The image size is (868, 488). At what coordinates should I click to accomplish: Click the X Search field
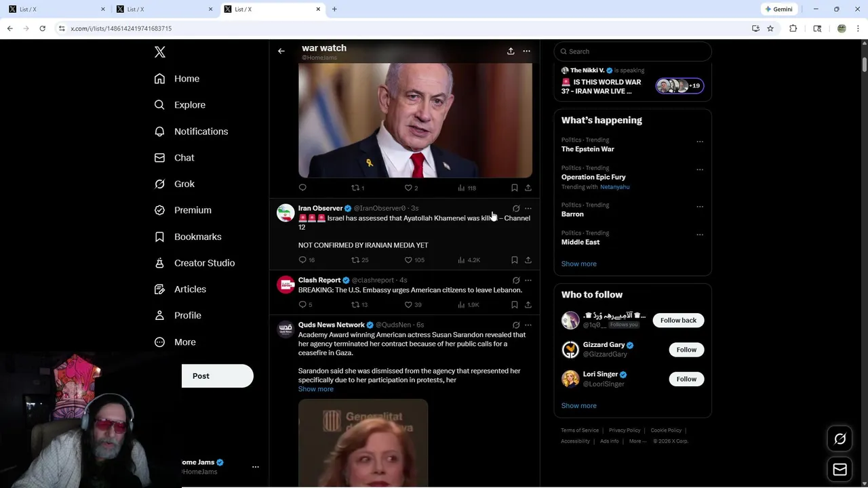[x=633, y=52]
